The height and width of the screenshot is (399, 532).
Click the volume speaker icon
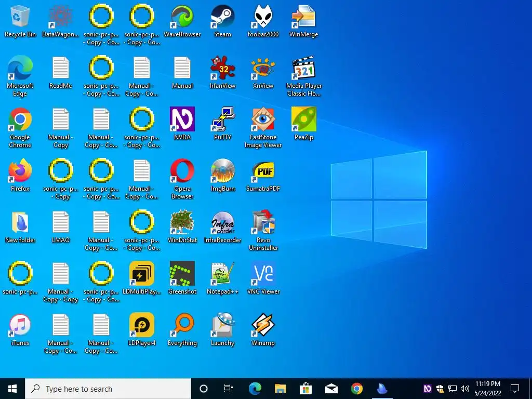point(465,389)
